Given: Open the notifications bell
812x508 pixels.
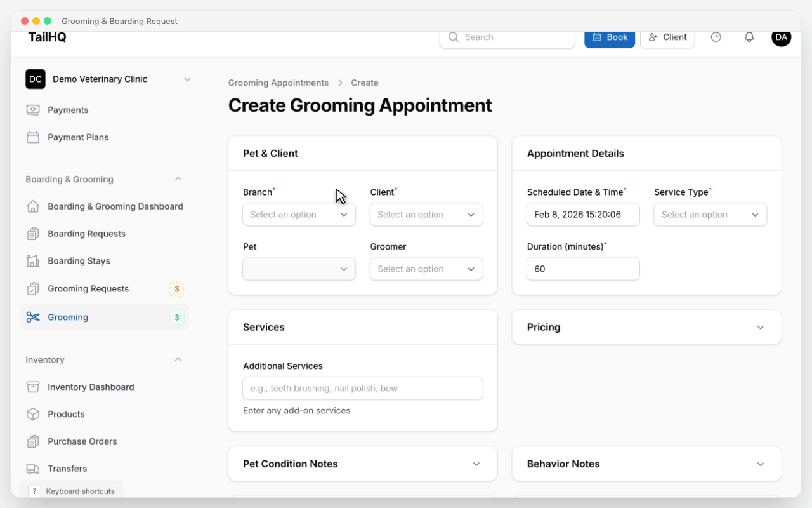Looking at the screenshot, I should pos(749,37).
